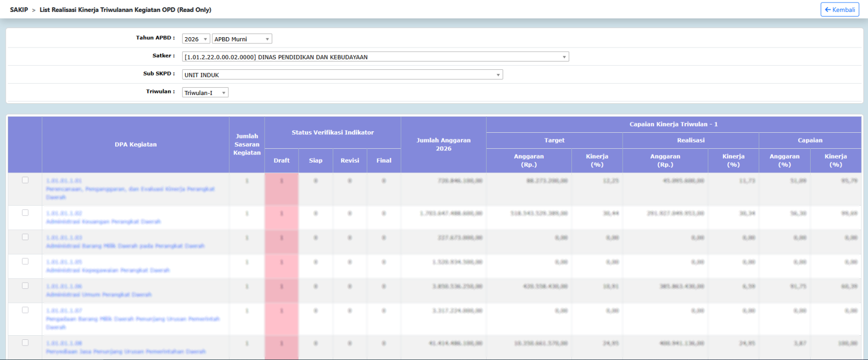868x360 pixels.
Task: Tick checkbox for Administrasi Kepegawaian Perangkat Daerah
Action: coord(25,261)
